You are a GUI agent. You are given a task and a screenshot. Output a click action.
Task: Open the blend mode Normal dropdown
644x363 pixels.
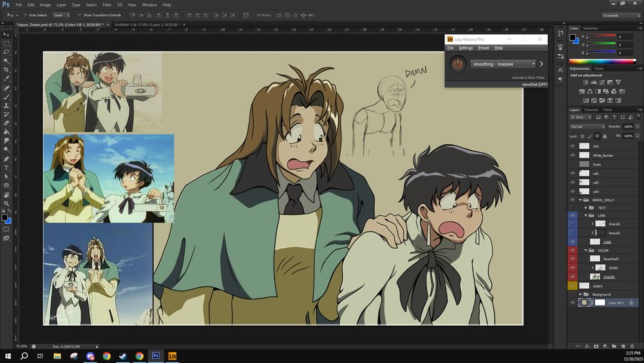[587, 126]
